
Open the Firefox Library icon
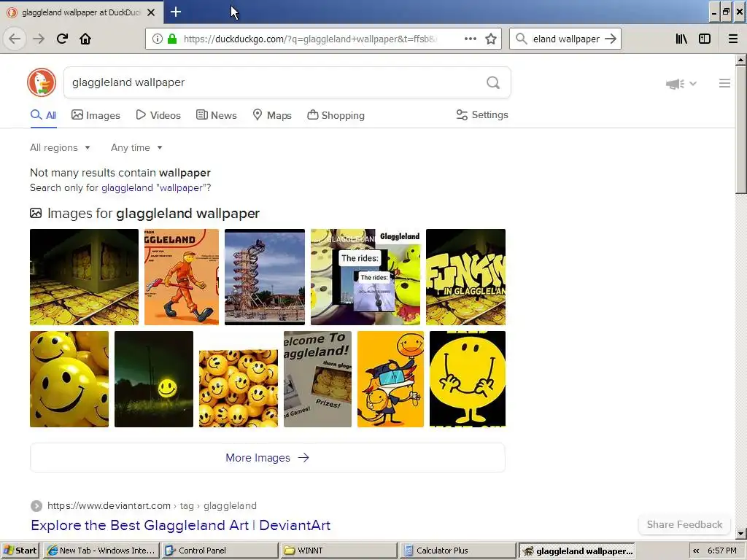coord(681,39)
